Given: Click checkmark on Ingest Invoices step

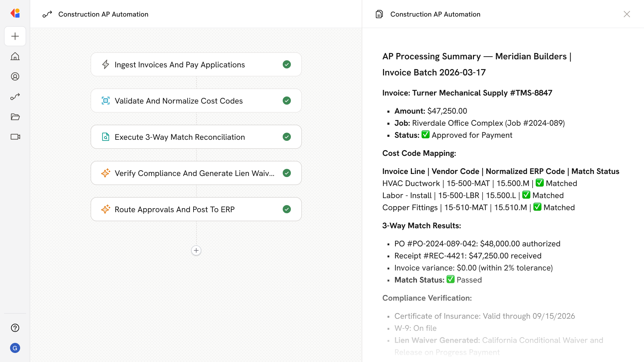Looking at the screenshot, I should tap(286, 64).
